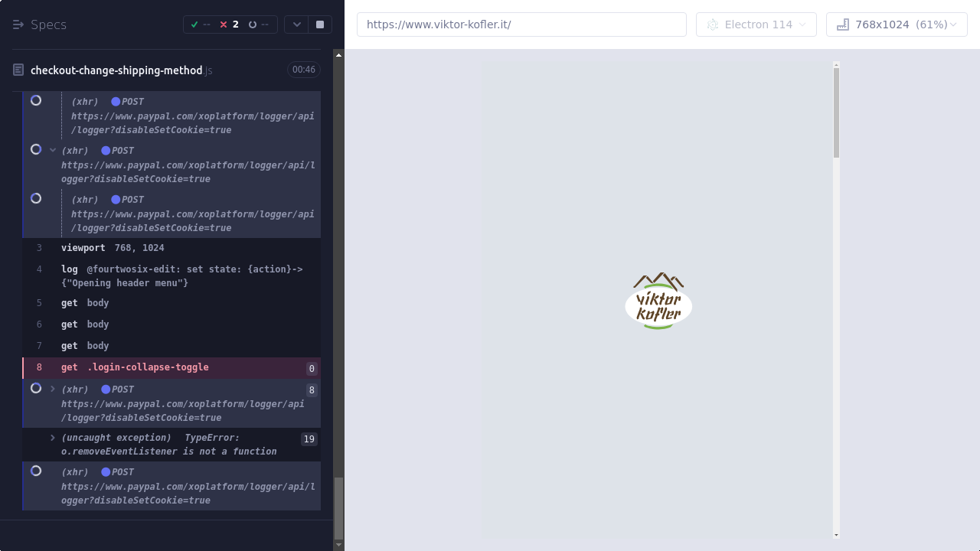Image resolution: width=980 pixels, height=551 pixels.
Task: Stop the running test with the square button
Action: point(320,24)
